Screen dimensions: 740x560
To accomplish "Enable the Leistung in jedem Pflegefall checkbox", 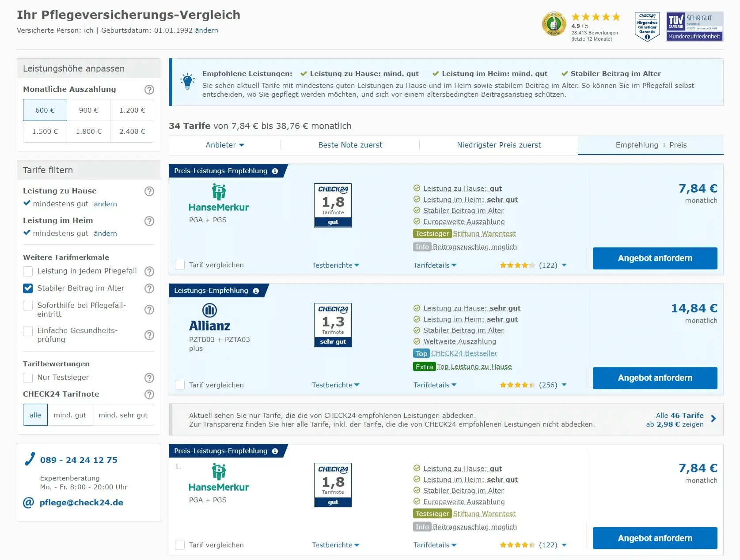I will [28, 271].
